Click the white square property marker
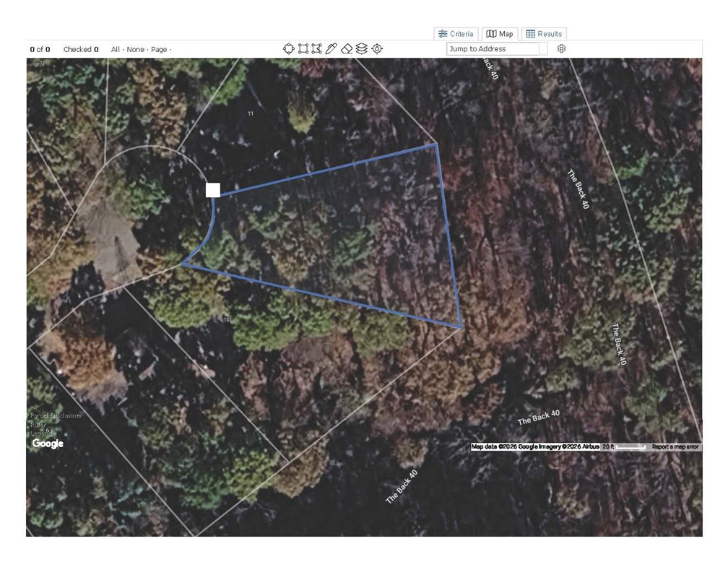This screenshot has height=562, width=728. click(x=213, y=190)
